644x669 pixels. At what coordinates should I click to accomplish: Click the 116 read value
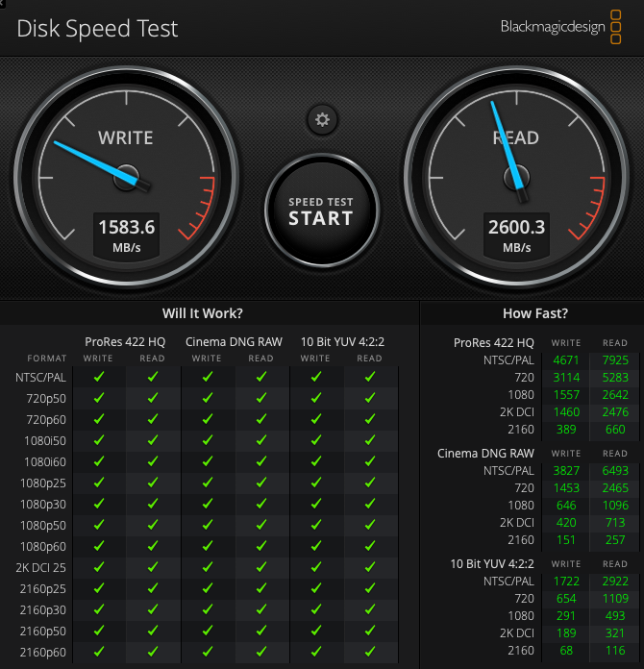pyautogui.click(x=615, y=650)
